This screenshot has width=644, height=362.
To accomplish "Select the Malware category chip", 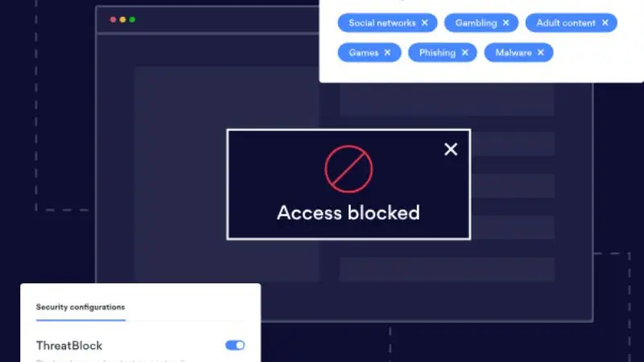I will [518, 52].
